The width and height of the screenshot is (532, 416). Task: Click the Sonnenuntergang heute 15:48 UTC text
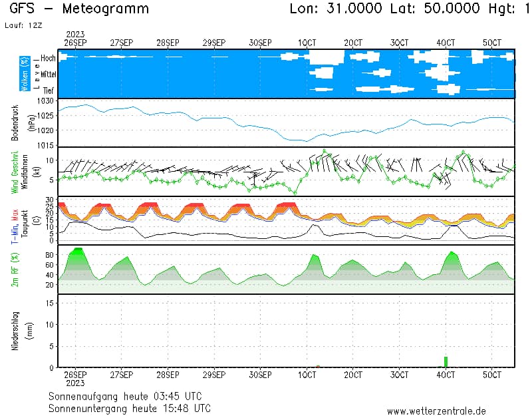click(130, 407)
